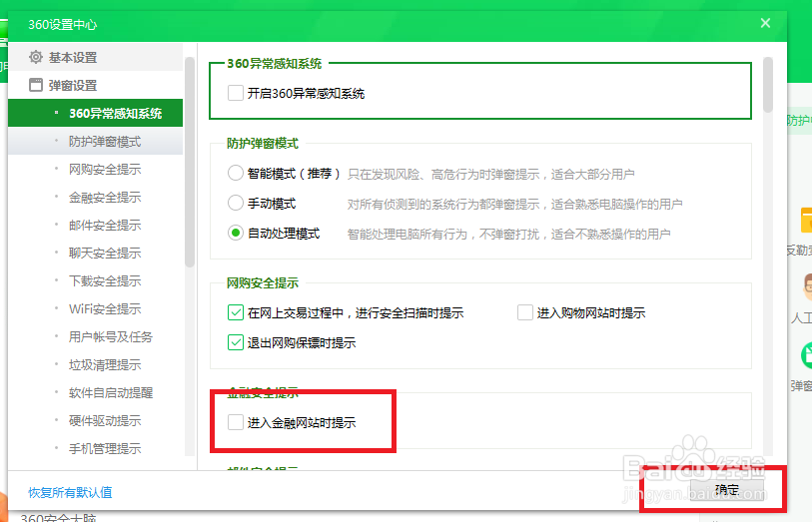Image resolution: width=812 pixels, height=522 pixels.
Task: Go to WiFi安全提示 sidebar item
Action: coord(95,308)
